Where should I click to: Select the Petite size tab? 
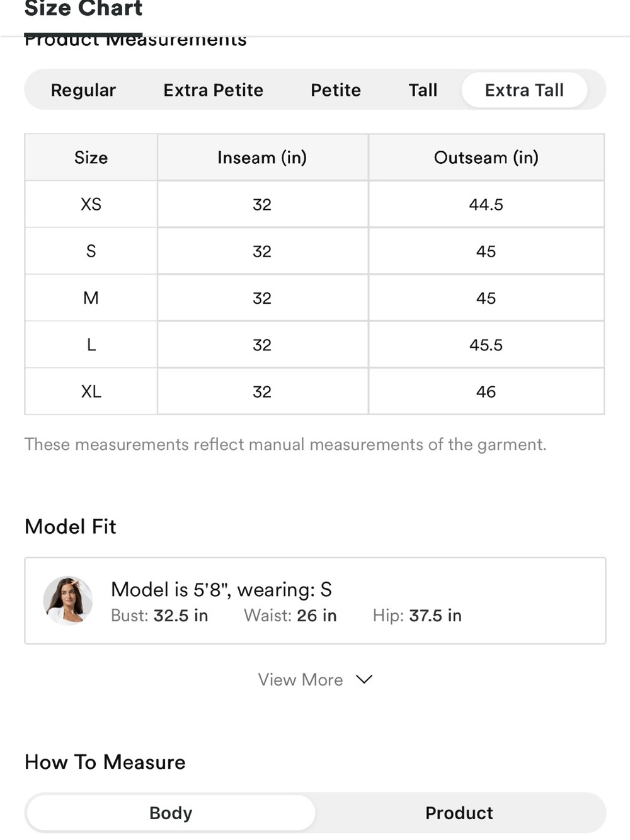pyautogui.click(x=336, y=90)
